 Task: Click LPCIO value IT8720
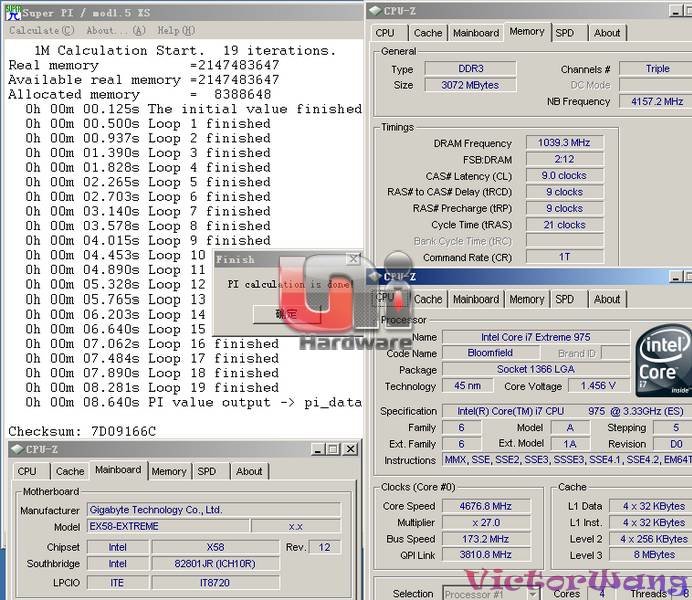pos(215,583)
